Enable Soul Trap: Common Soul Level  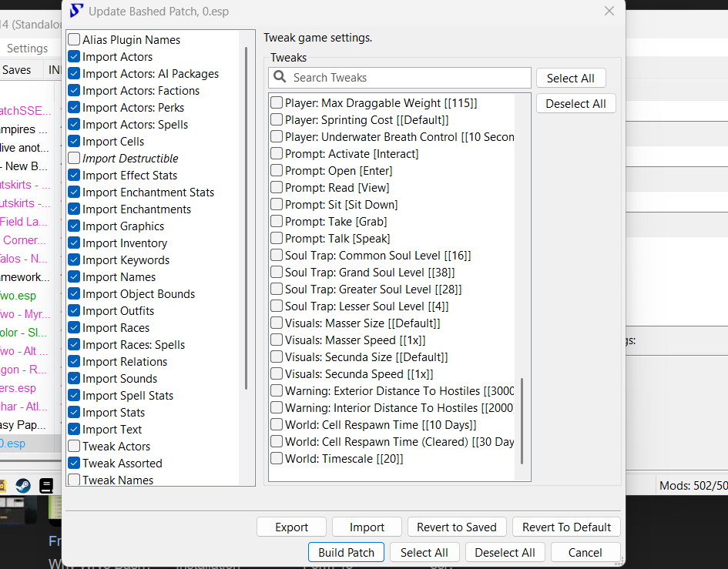pyautogui.click(x=277, y=256)
